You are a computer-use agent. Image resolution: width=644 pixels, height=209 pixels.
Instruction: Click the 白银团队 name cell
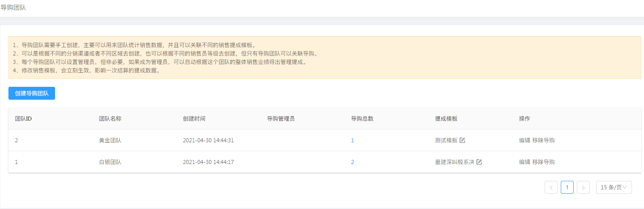[110, 162]
